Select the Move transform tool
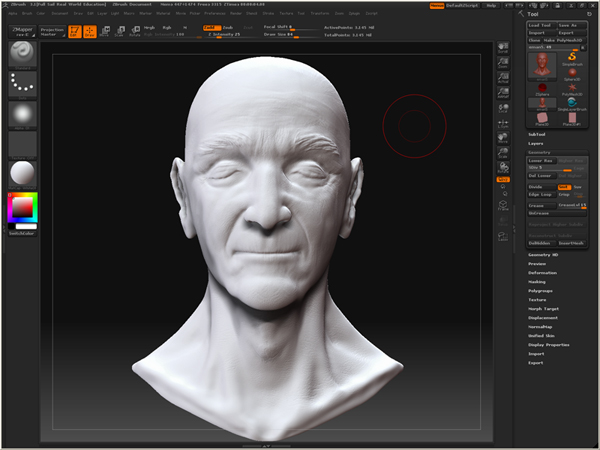Screen dimensions: 600x450 106,32
